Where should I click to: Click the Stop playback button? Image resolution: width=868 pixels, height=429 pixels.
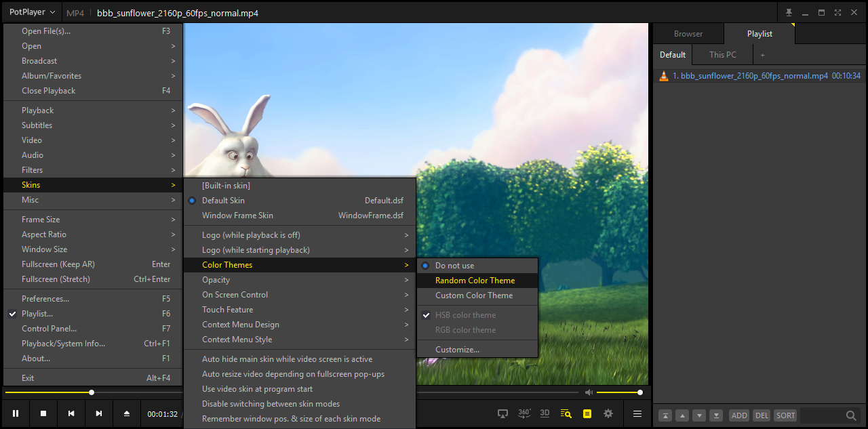click(x=43, y=413)
